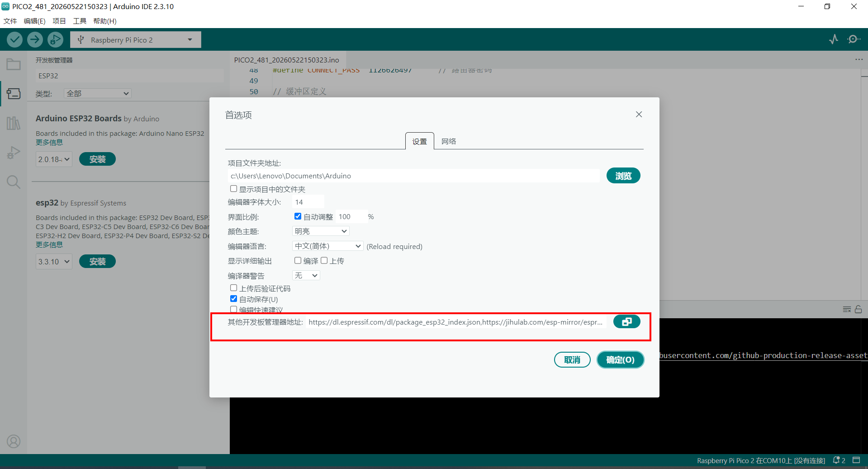Open Search magnifier icon in sidebar
The width and height of the screenshot is (868, 469).
click(x=14, y=182)
